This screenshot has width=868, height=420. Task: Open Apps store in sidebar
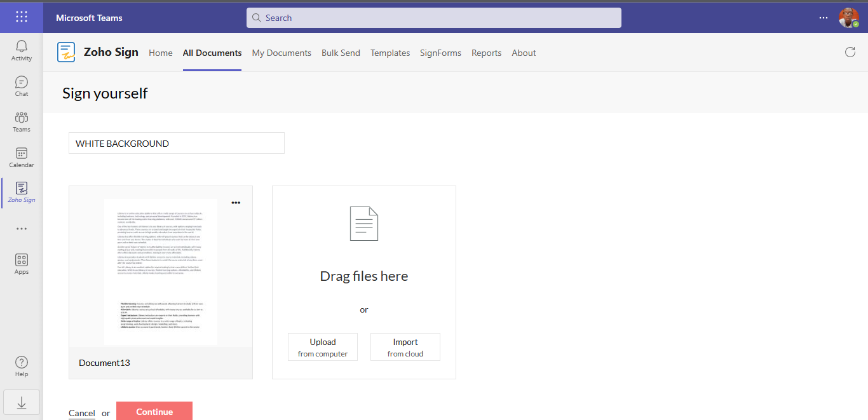(x=22, y=264)
